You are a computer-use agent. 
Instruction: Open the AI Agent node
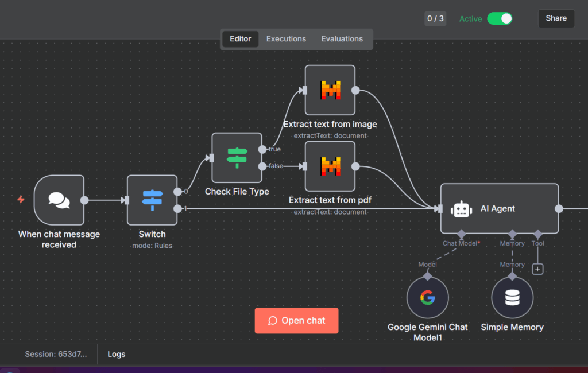coord(499,209)
